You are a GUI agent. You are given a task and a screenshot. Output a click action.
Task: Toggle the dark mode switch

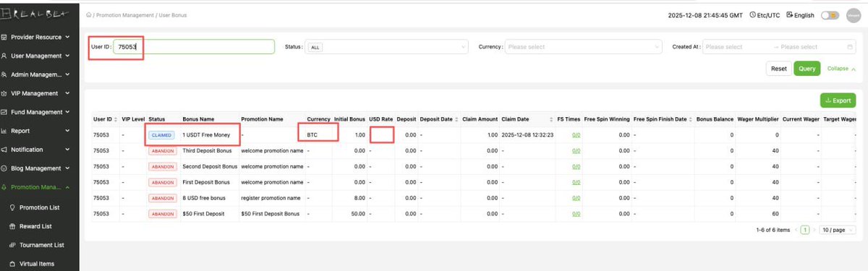click(x=830, y=15)
